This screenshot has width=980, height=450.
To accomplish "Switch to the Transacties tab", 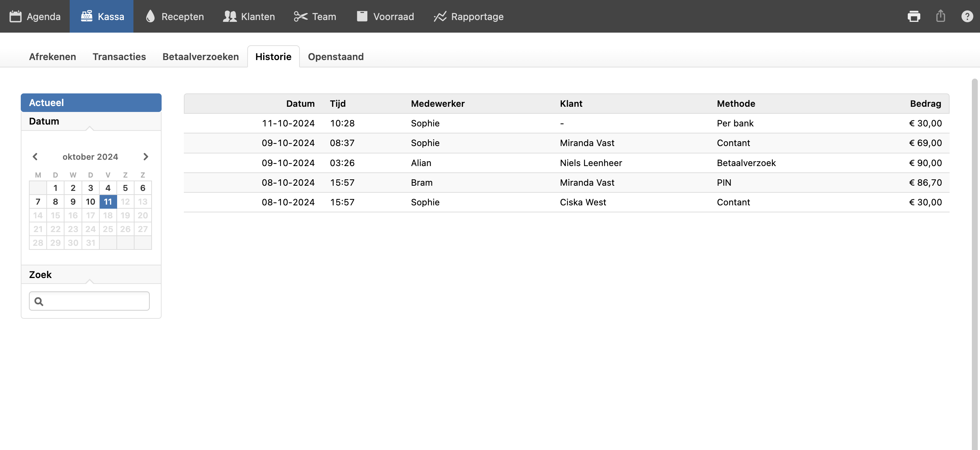I will pos(119,57).
